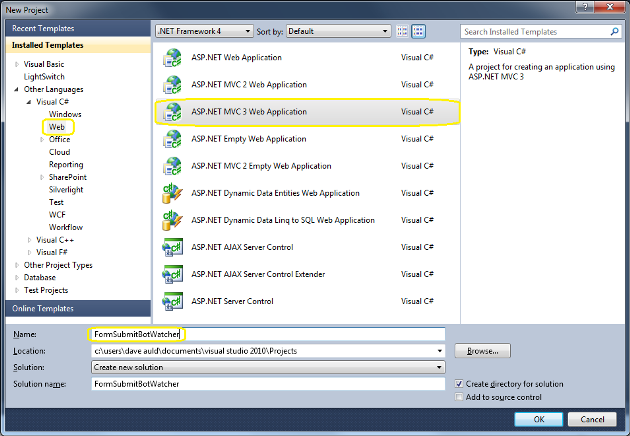Click the dialog help question mark
630x436 pixels.
(x=585, y=6)
